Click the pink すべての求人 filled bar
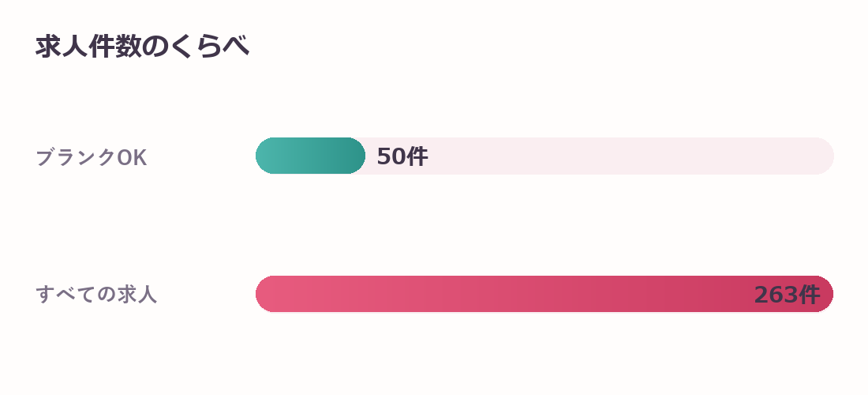The height and width of the screenshot is (395, 868). pos(544,294)
